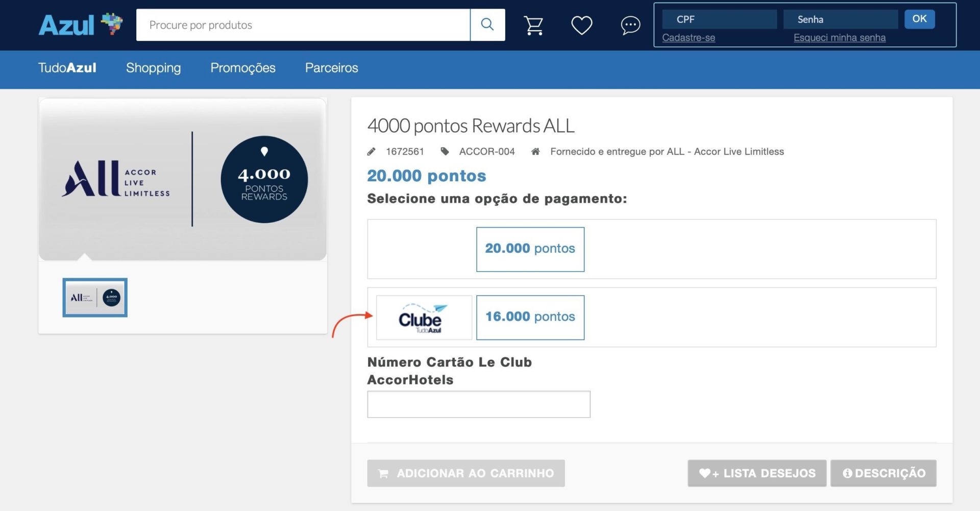This screenshot has width=980, height=511.
Task: Click the product code 1672561
Action: click(x=405, y=152)
